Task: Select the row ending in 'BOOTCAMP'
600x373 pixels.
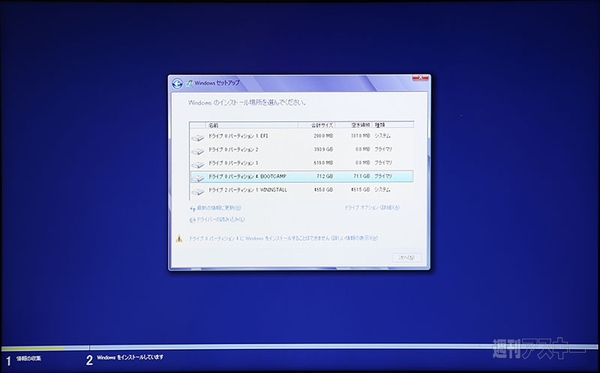Action: (302, 176)
